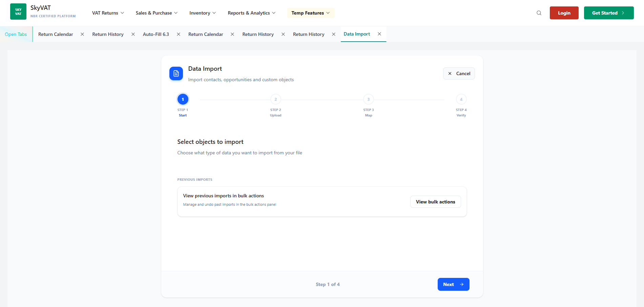Click the SkyVAT logo icon
The width and height of the screenshot is (644, 307).
pyautogui.click(x=18, y=12)
